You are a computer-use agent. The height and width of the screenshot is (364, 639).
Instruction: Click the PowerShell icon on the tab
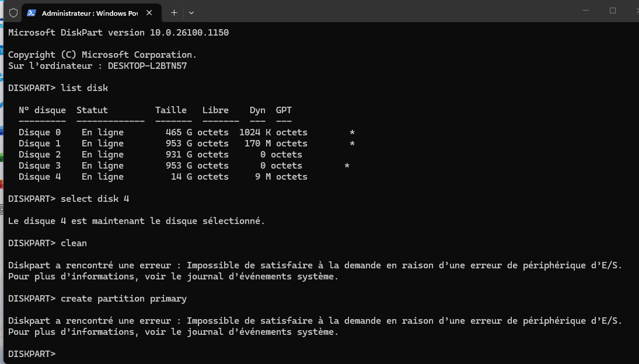pos(32,12)
